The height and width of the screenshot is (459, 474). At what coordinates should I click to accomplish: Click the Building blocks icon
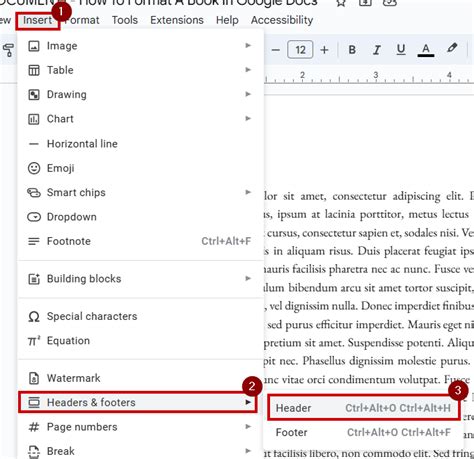(34, 279)
